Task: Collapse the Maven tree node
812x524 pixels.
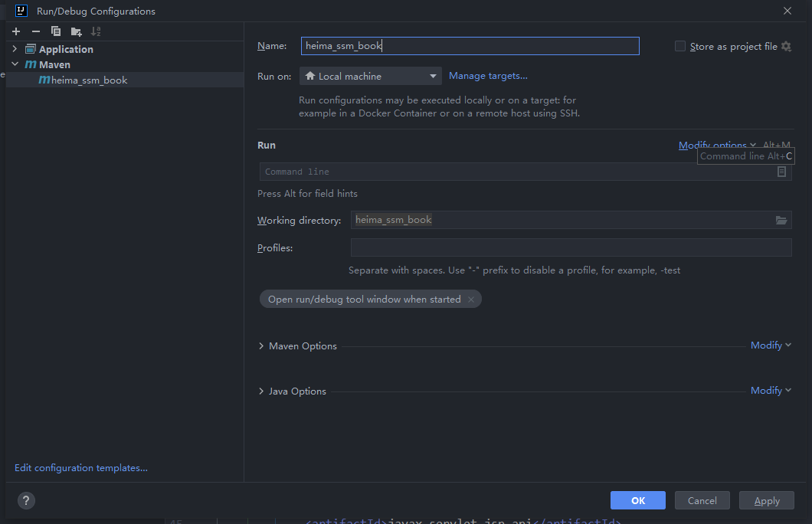Action: (x=15, y=64)
